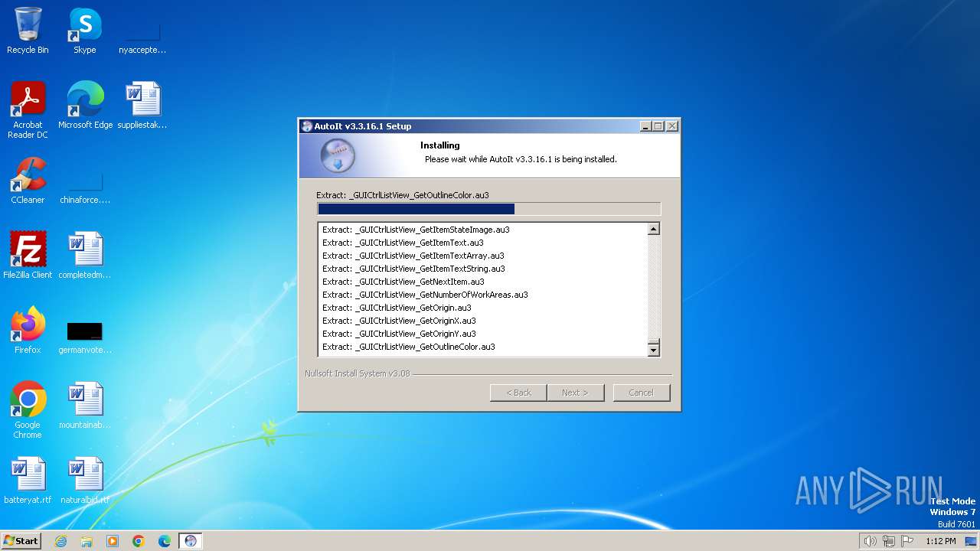
Task: Select the log line GetNextItem.au3
Action: click(x=403, y=282)
